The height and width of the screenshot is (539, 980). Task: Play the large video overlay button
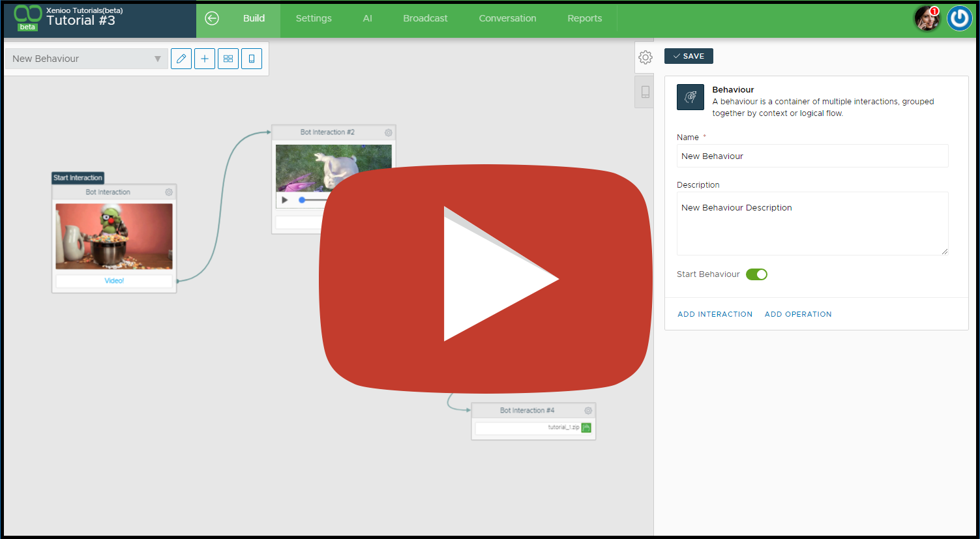point(486,278)
